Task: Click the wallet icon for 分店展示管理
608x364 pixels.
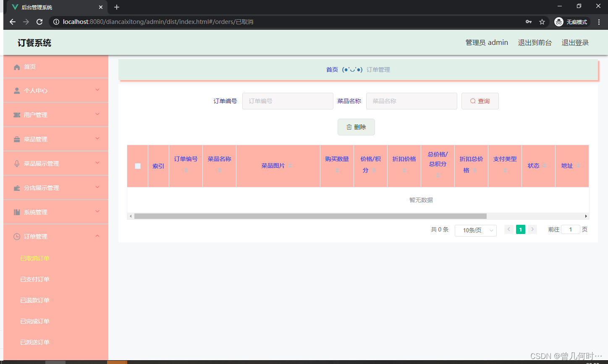Action: [x=17, y=188]
